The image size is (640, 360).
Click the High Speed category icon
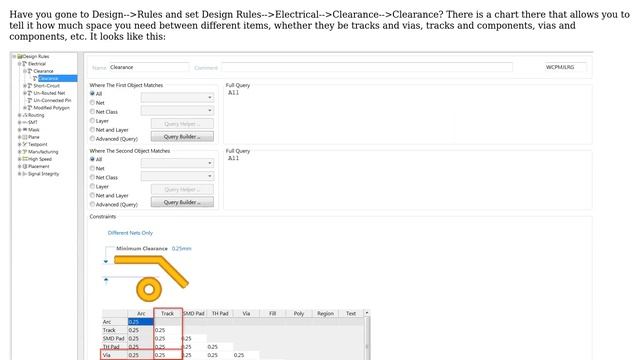tap(25, 159)
